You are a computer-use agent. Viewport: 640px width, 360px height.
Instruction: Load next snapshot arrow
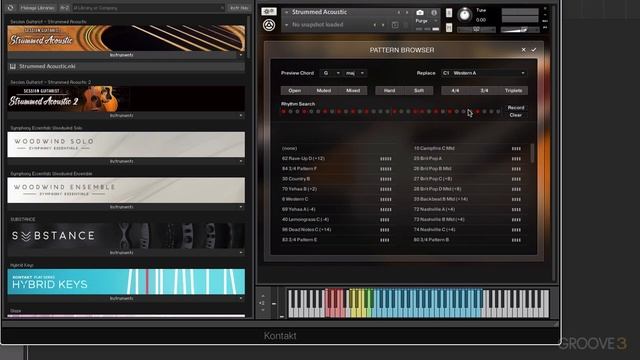pos(383,25)
